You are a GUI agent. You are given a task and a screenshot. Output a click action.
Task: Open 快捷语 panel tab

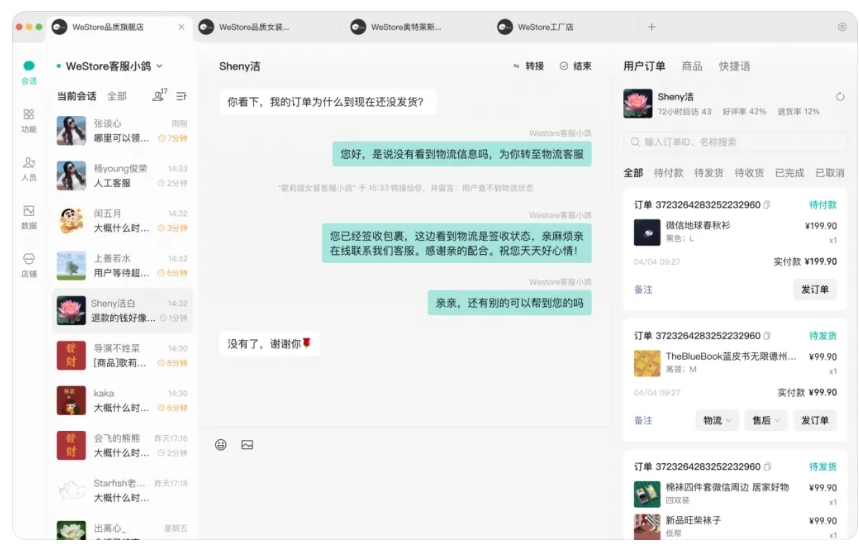pyautogui.click(x=734, y=66)
